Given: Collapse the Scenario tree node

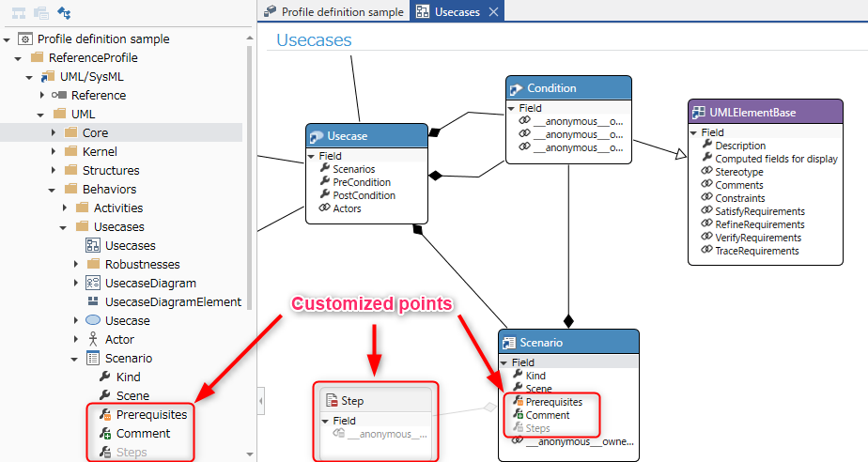Looking at the screenshot, I should coord(74,359).
